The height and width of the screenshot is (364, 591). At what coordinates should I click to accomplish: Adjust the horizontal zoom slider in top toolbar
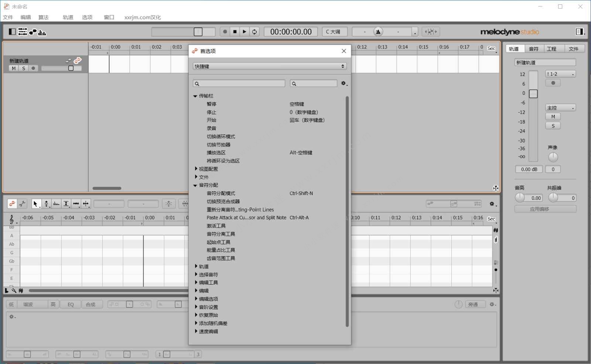tap(183, 32)
